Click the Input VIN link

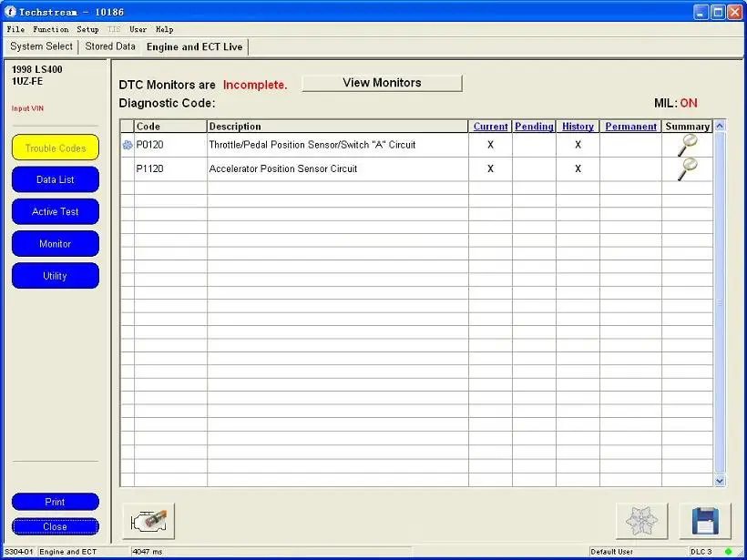(27, 108)
